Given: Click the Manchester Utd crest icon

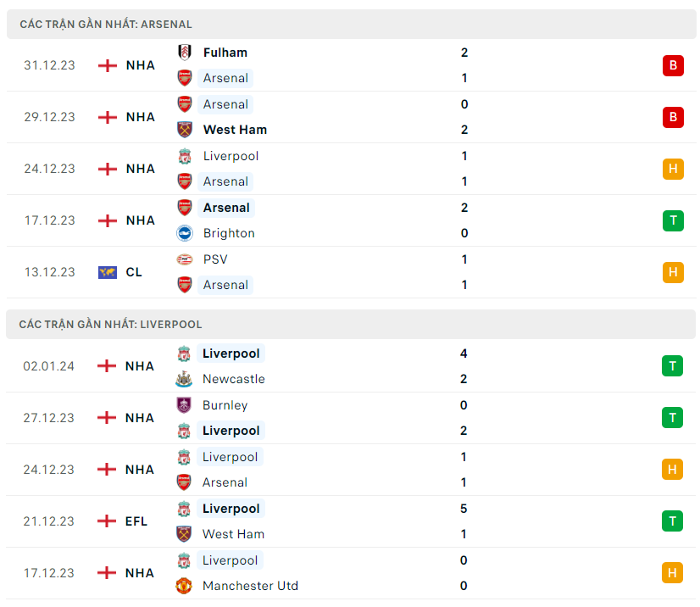Looking at the screenshot, I should (184, 586).
